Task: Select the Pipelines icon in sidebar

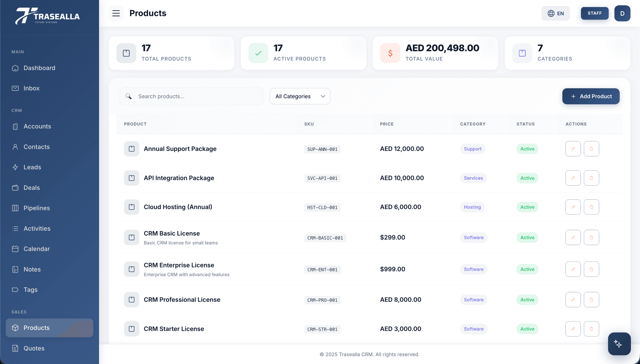Action: pos(15,208)
